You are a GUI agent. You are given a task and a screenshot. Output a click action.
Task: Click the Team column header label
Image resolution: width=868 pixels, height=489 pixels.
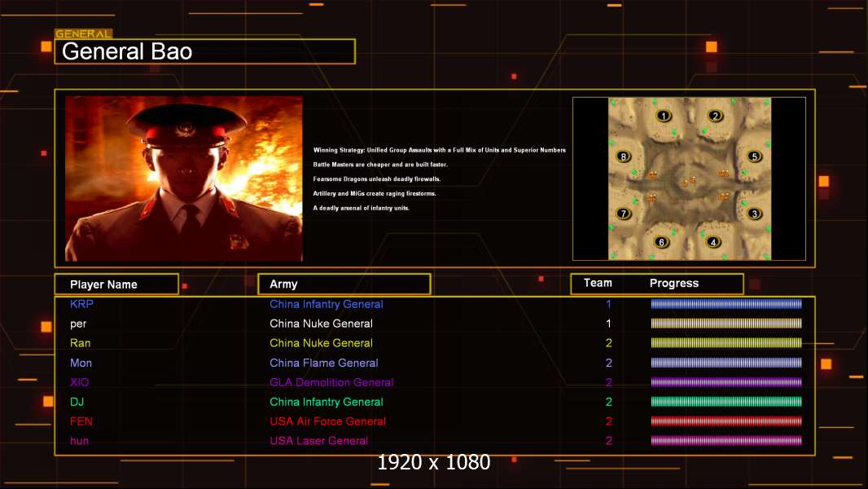coord(598,283)
